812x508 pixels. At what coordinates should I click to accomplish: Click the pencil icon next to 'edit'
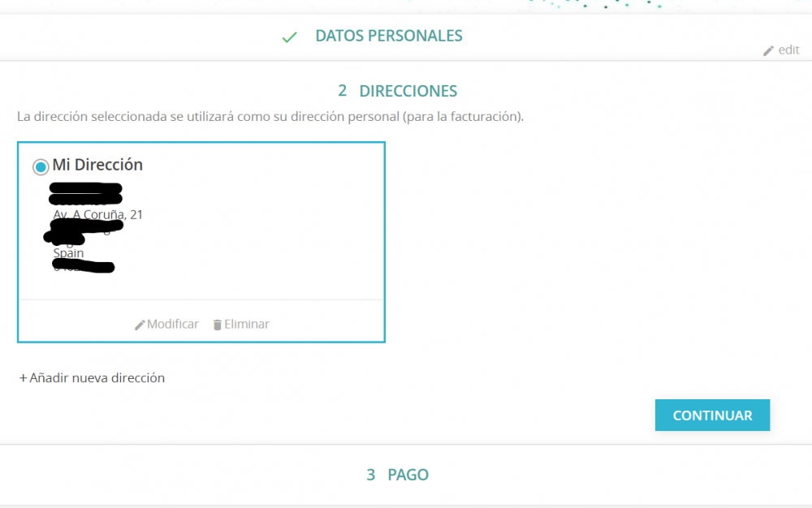(768, 50)
